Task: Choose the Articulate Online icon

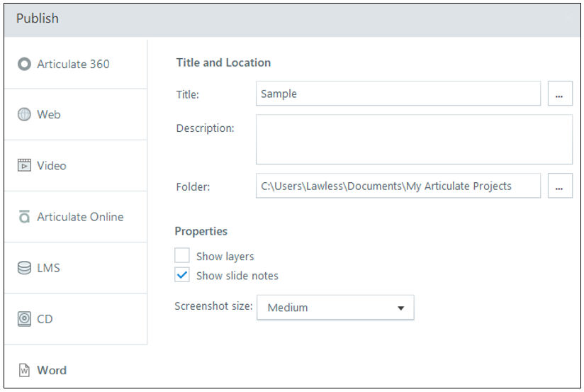Action: pyautogui.click(x=24, y=216)
